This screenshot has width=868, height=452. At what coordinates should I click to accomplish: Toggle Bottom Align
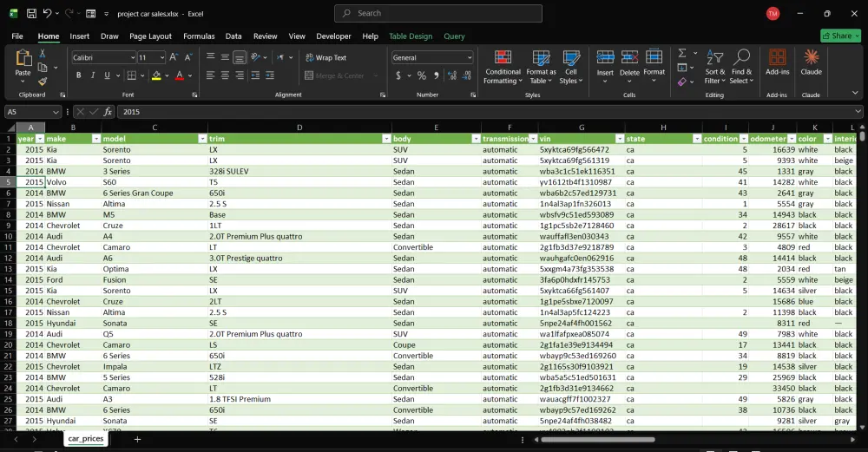[240, 57]
